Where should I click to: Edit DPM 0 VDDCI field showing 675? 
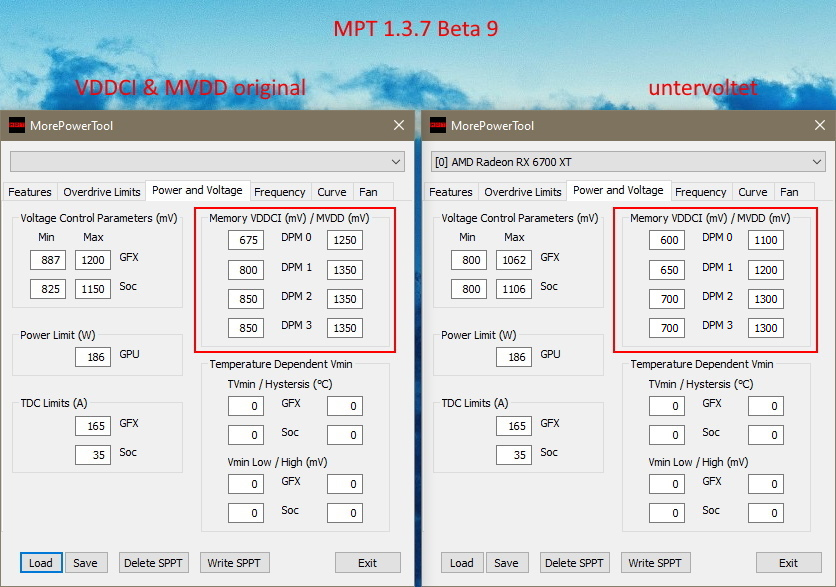[246, 240]
